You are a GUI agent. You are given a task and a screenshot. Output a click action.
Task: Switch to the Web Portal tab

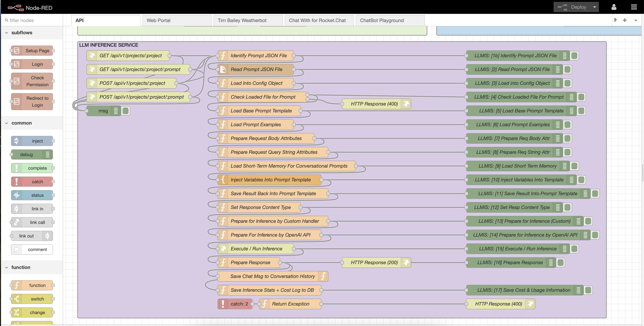coord(177,20)
